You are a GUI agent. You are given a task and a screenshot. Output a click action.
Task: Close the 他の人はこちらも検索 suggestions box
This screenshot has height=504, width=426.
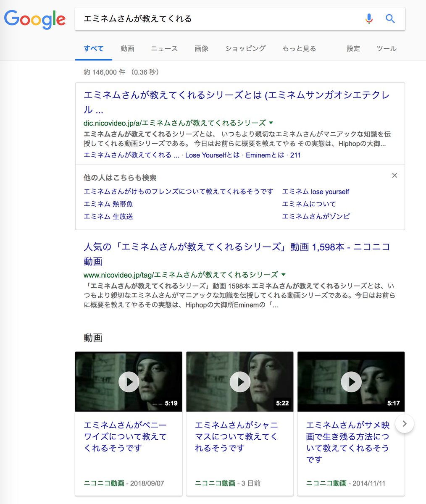click(x=394, y=176)
